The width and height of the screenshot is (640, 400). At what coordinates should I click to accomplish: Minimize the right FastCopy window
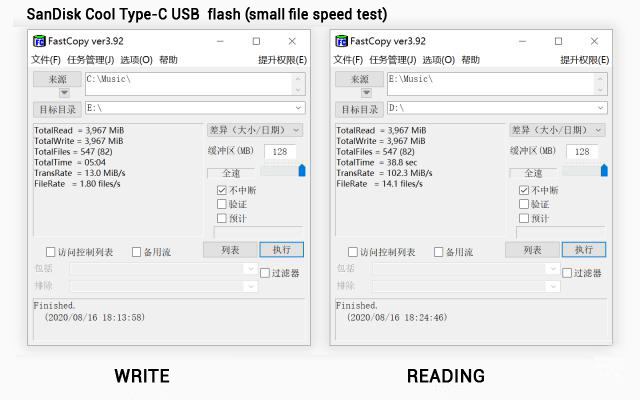tap(522, 41)
